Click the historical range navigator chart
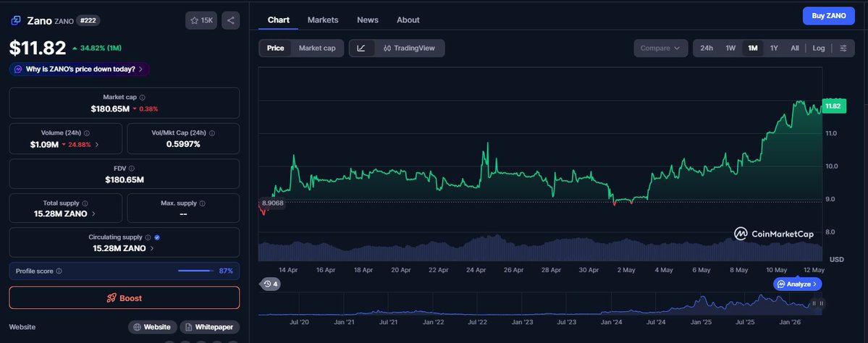This screenshot has width=868, height=343. pyautogui.click(x=540, y=304)
